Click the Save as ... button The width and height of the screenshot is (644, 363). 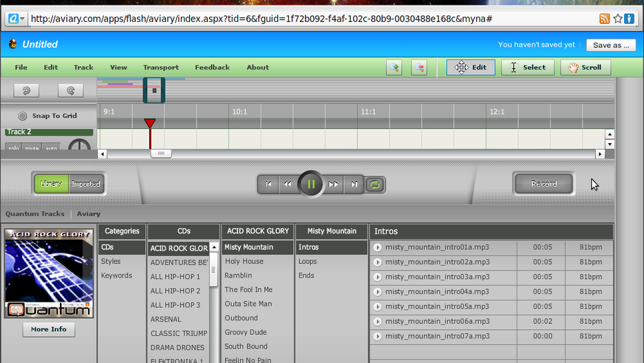(611, 45)
